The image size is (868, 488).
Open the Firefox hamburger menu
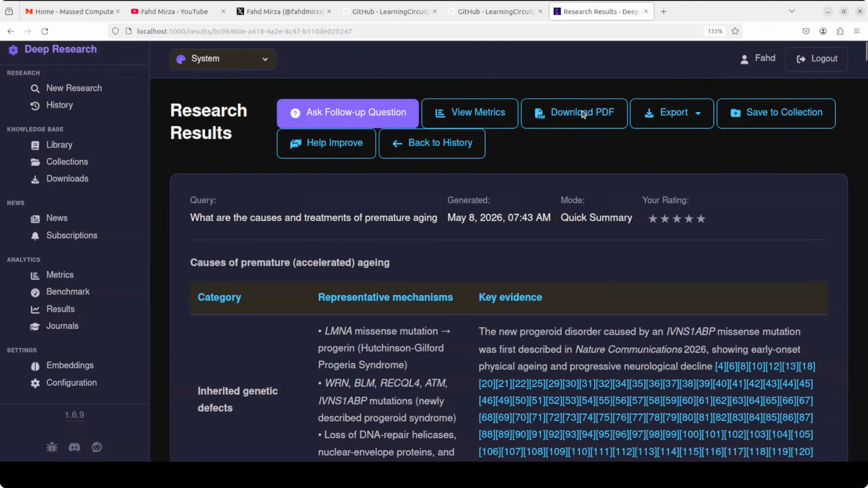857,31
